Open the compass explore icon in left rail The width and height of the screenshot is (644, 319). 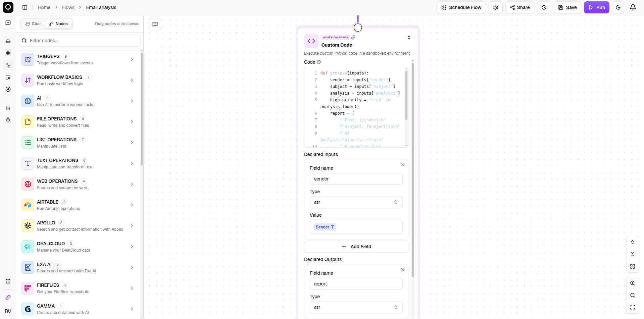point(8,89)
